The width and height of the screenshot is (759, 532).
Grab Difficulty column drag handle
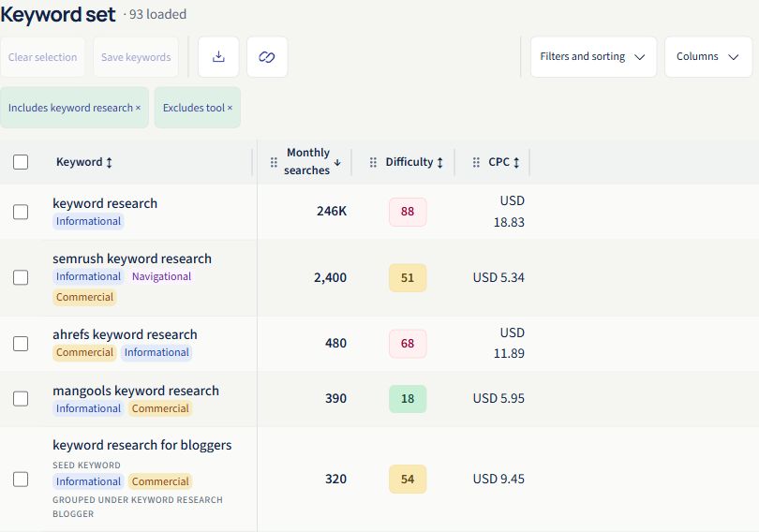(x=373, y=162)
